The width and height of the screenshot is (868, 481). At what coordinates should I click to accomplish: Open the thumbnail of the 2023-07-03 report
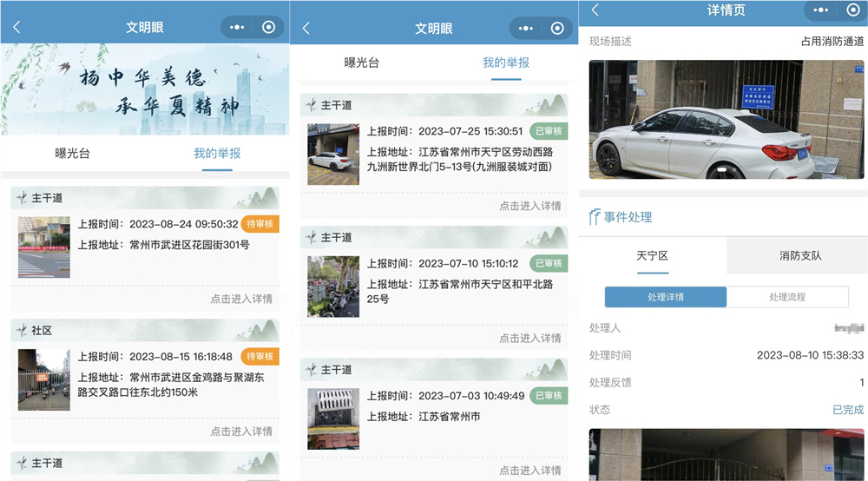click(x=332, y=418)
